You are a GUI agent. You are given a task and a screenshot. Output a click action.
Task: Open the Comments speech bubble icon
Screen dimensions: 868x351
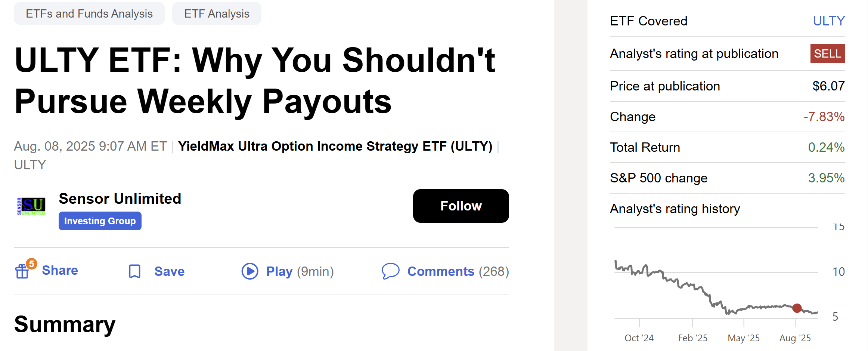[x=391, y=271]
